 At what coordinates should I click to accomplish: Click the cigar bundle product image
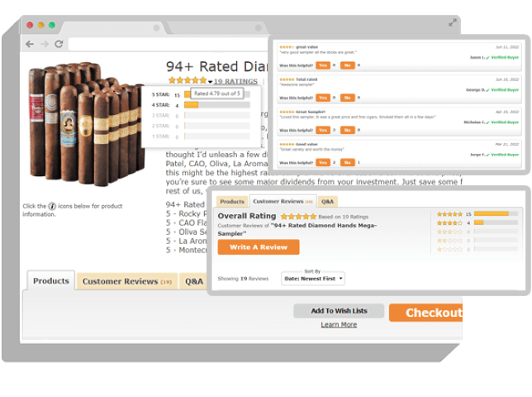pyautogui.click(x=85, y=124)
